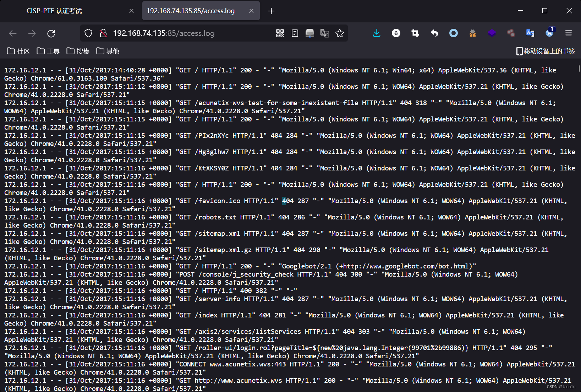Viewport: 581px width, 392px height.
Task: Bookmark this page with the star
Action: coord(340,33)
